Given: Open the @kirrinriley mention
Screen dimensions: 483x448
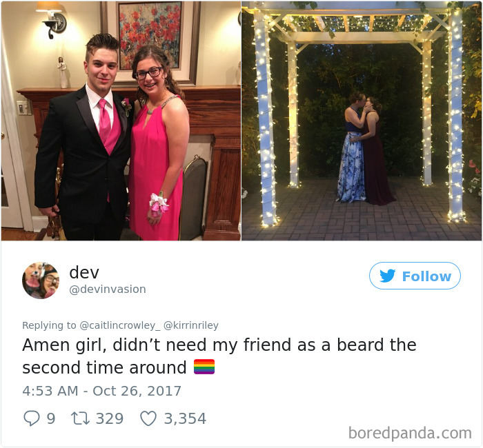Looking at the screenshot, I should (x=191, y=325).
